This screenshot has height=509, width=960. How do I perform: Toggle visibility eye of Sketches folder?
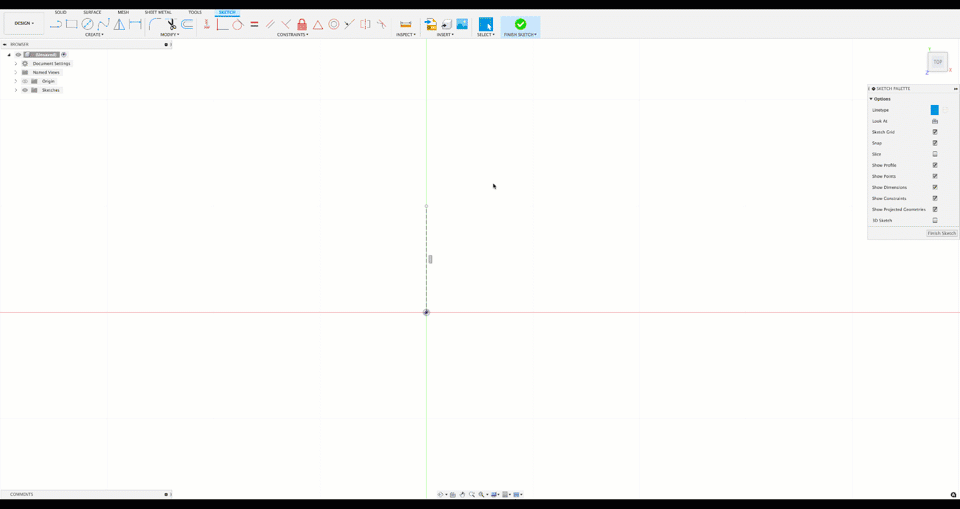coord(25,90)
